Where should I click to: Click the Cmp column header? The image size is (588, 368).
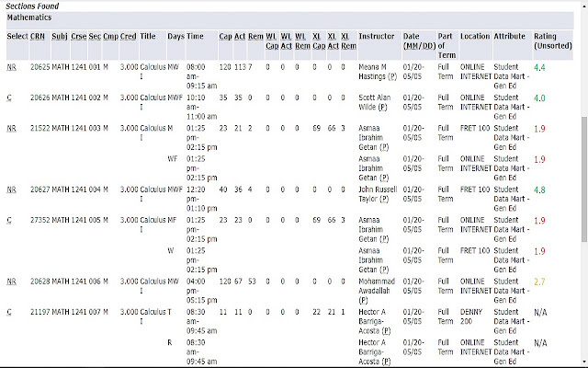tap(110, 37)
